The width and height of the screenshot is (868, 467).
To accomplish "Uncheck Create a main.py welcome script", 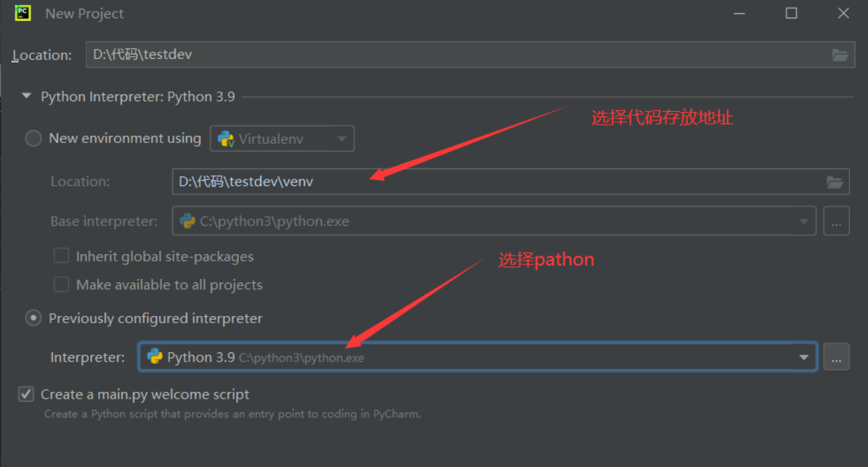I will (26, 394).
